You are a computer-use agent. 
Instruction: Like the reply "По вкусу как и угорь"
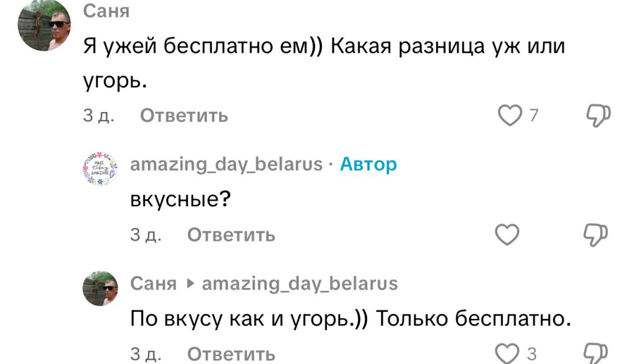509,353
